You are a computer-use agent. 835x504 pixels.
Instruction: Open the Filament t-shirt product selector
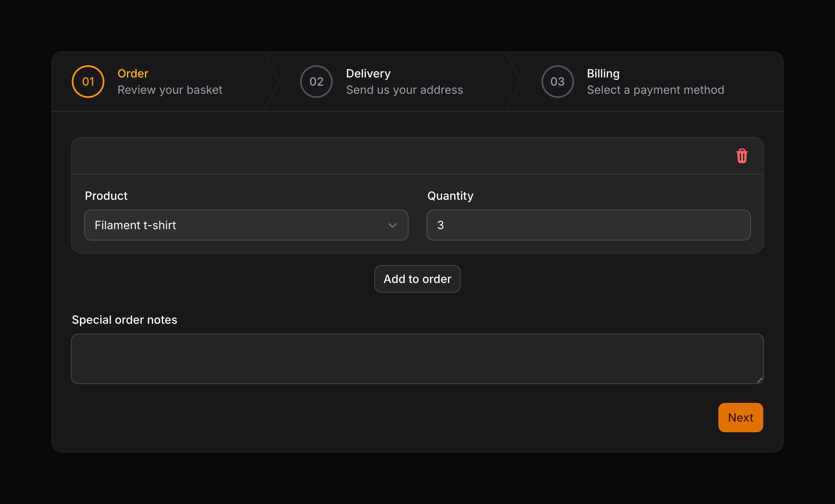point(246,225)
